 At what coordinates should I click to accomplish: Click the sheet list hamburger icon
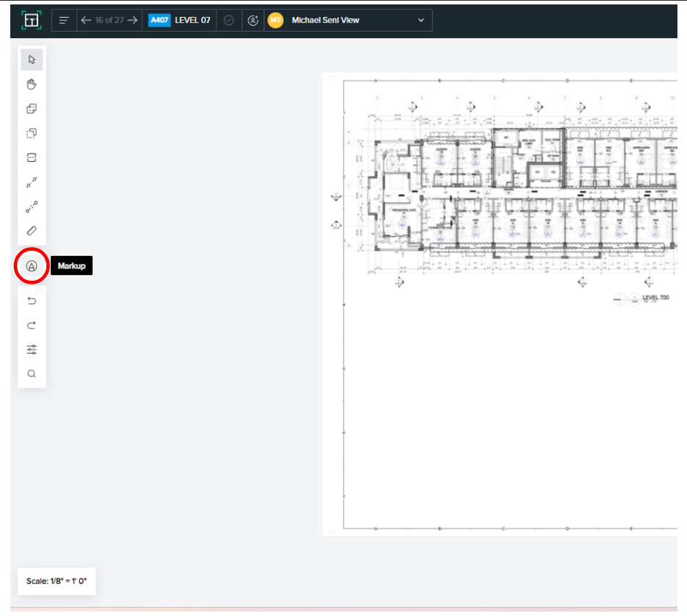[64, 20]
